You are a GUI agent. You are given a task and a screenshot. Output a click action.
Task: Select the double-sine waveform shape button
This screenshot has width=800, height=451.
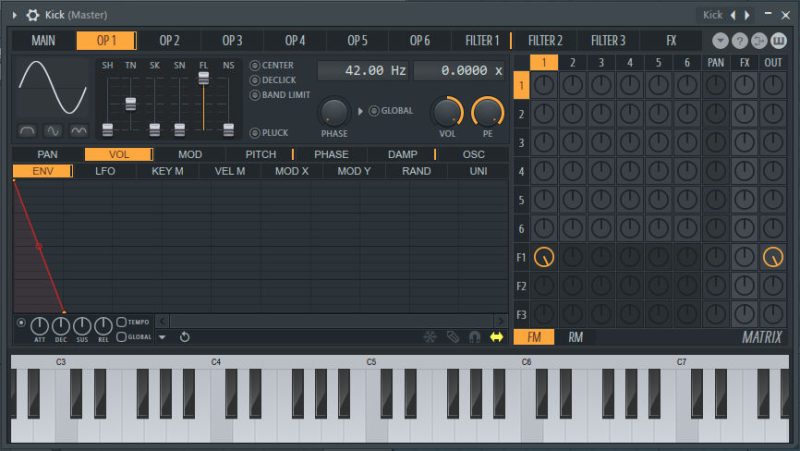[79, 131]
